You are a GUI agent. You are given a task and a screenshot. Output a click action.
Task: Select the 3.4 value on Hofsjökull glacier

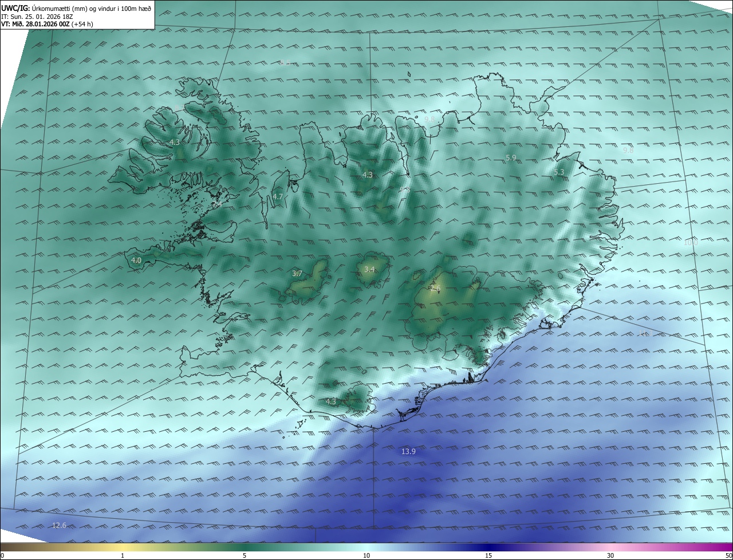[x=369, y=269]
